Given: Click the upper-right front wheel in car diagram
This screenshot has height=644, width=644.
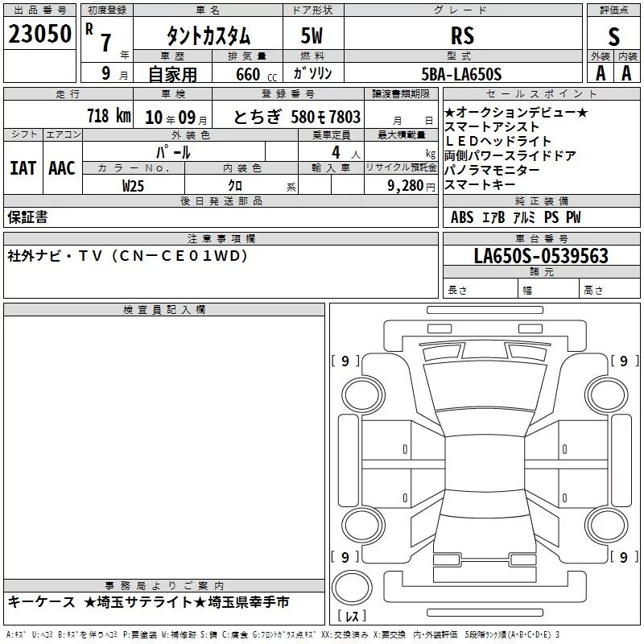Looking at the screenshot, I should pos(607,395).
